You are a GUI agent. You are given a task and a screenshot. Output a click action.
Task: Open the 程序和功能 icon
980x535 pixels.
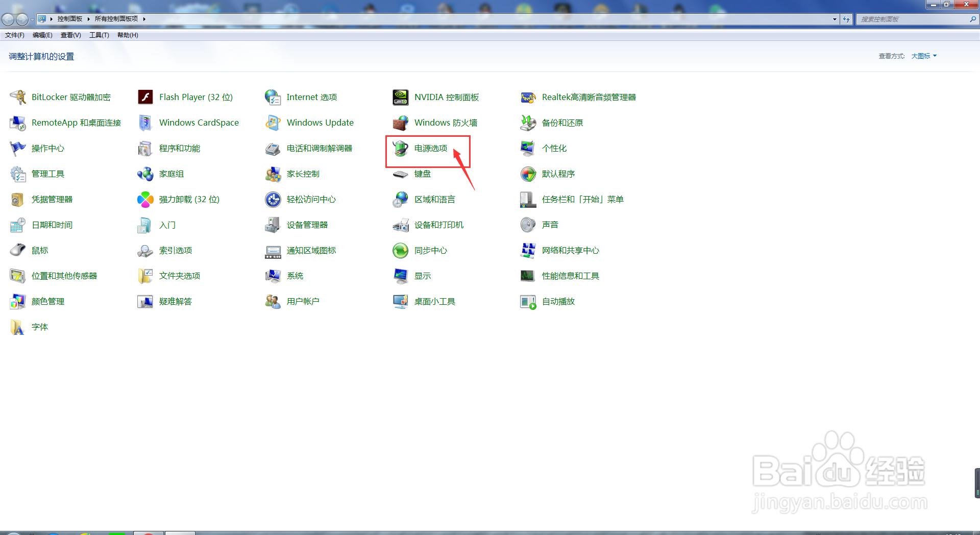point(145,148)
